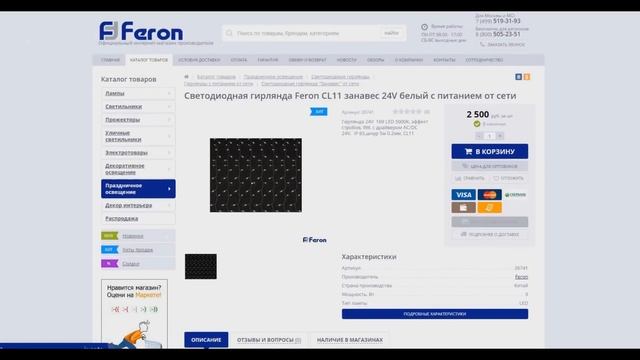Open the 'Новости' menu item
The width and height of the screenshot is (640, 360).
[347, 60]
